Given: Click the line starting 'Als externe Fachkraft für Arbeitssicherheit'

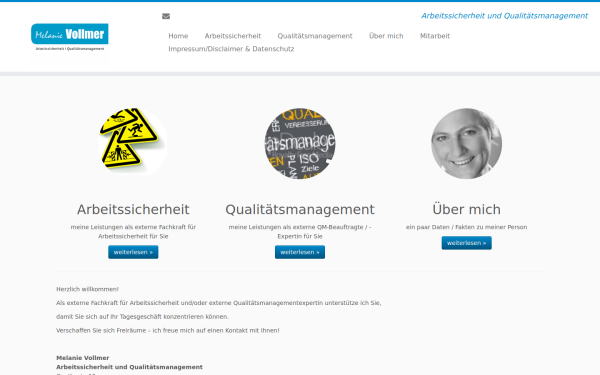Looking at the screenshot, I should 218,303.
